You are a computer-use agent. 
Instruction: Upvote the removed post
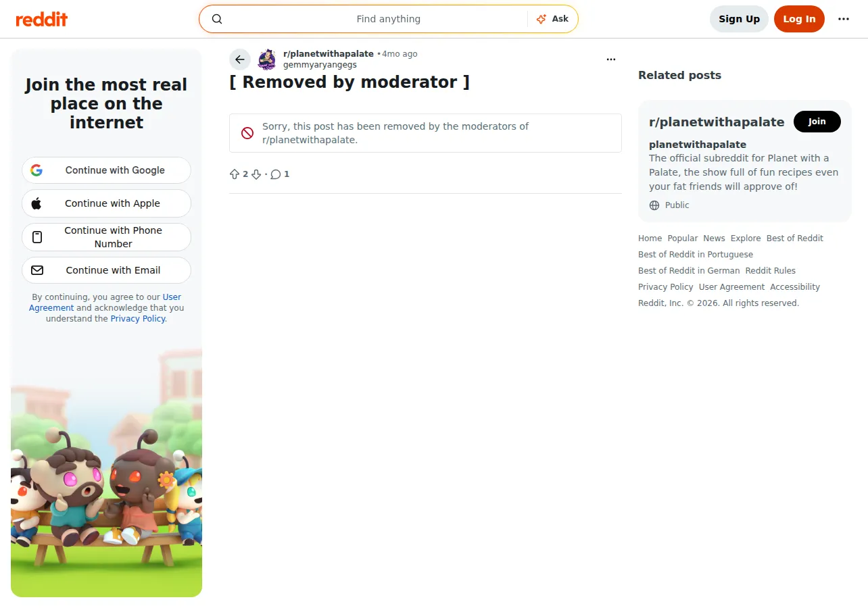tap(235, 174)
